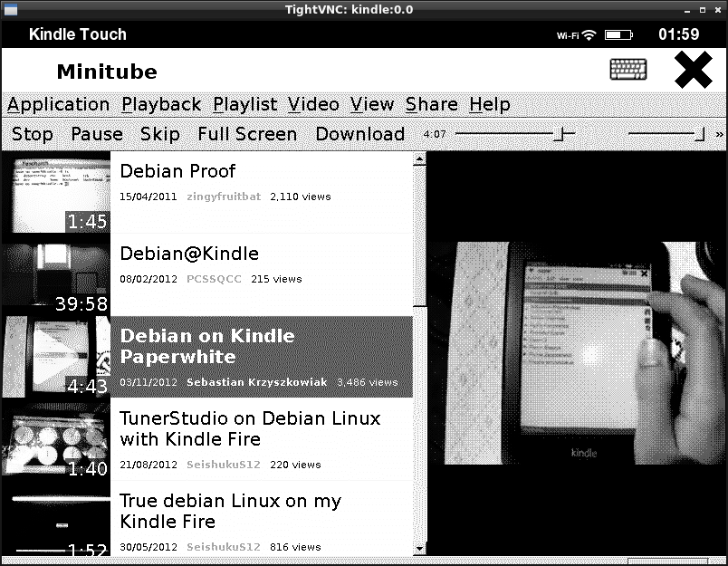Check the Wi-Fi signal icon

[x=589, y=34]
